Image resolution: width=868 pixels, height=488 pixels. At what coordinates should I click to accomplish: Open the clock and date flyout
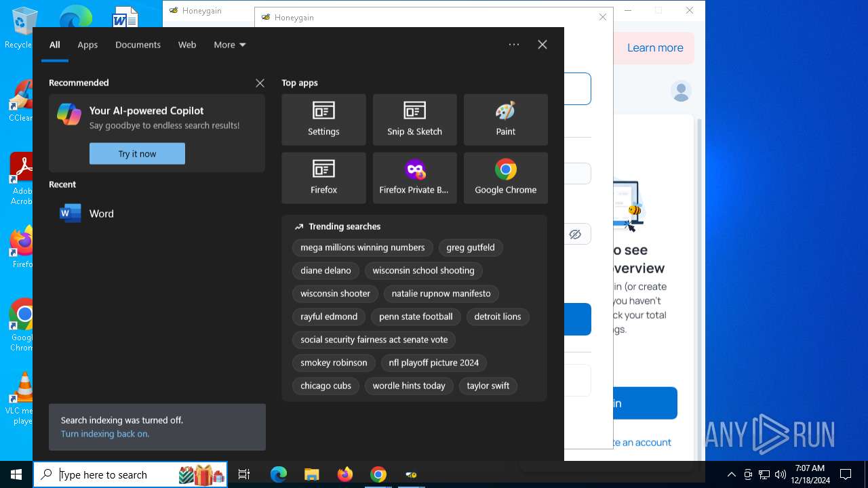point(810,474)
